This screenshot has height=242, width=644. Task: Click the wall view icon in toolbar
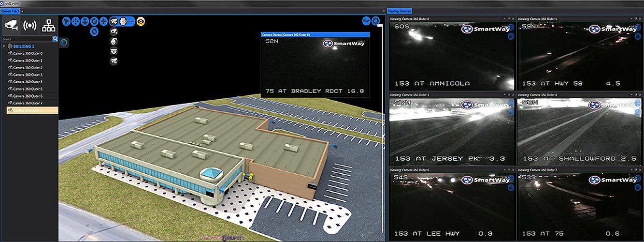pos(123,21)
